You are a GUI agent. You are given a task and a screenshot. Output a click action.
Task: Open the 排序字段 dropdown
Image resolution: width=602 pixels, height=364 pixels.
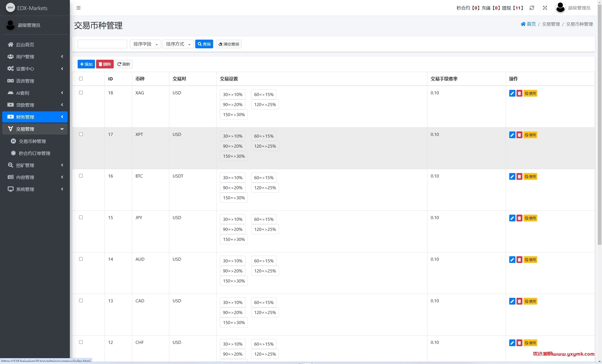click(x=145, y=44)
